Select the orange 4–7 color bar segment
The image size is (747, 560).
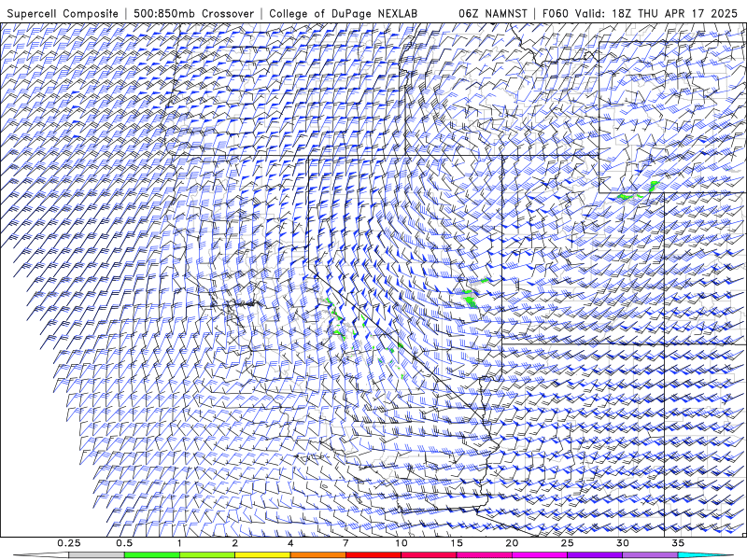[x=317, y=555]
